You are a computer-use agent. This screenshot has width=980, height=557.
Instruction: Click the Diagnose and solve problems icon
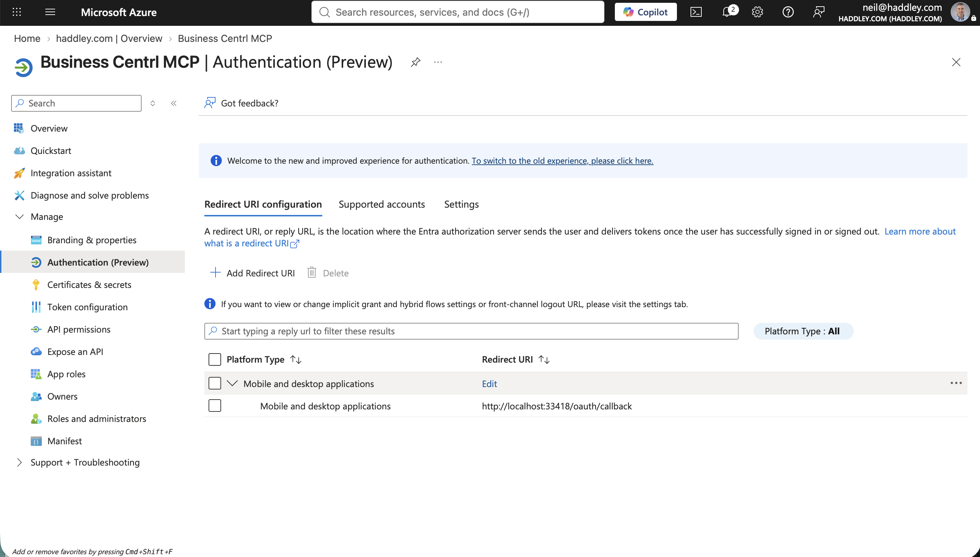pyautogui.click(x=19, y=195)
